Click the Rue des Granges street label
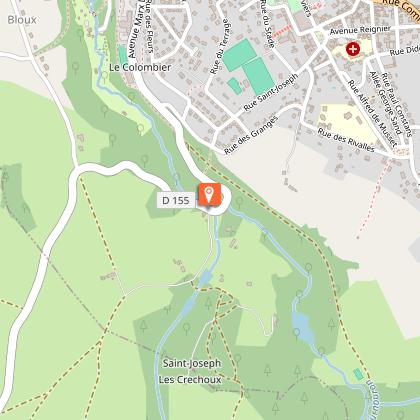Image resolution: width=420 pixels, height=420 pixels. pyautogui.click(x=251, y=135)
